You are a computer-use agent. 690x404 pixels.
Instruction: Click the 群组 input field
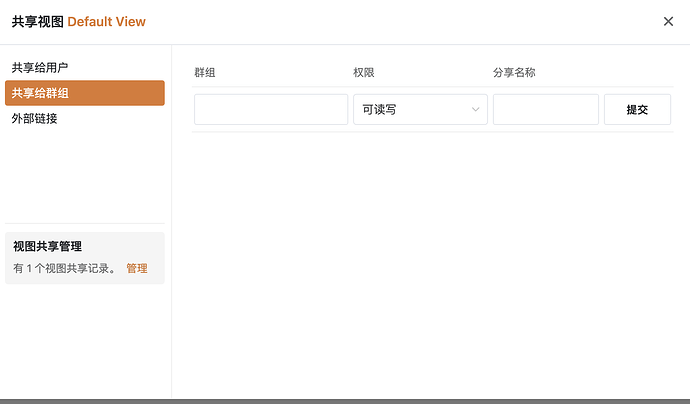point(271,109)
